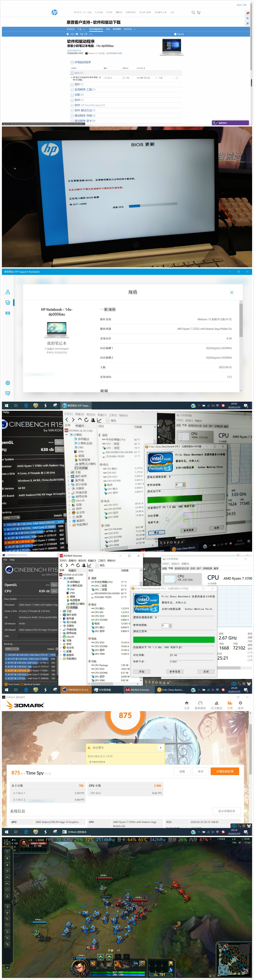Image resolution: width=254 pixels, height=980 pixels.
Task: Click the 选择不同的产品 link
Action: [74, 51]
